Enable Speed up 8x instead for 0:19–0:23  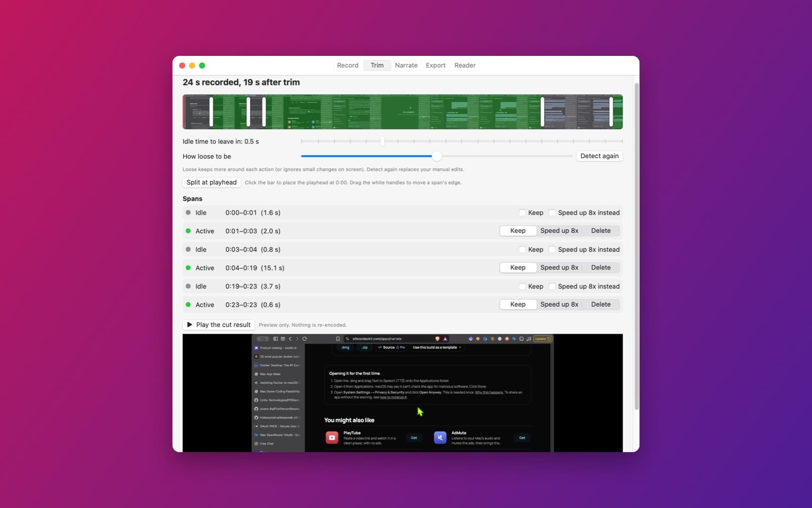tap(552, 287)
